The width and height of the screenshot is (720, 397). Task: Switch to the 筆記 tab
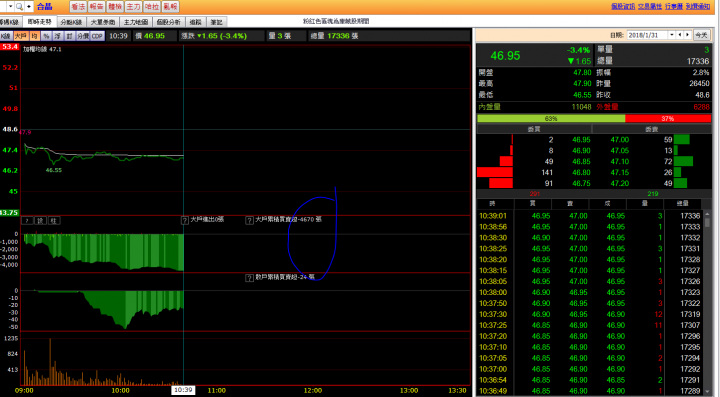[x=216, y=22]
